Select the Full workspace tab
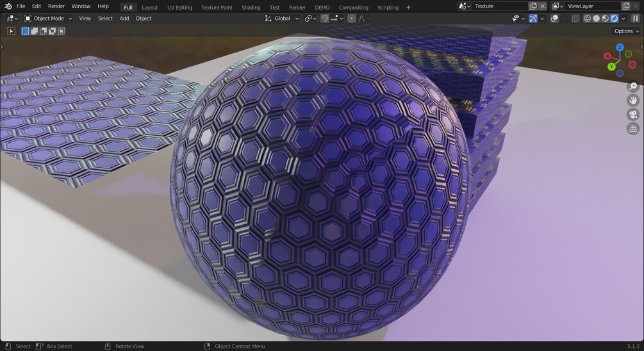 (128, 8)
